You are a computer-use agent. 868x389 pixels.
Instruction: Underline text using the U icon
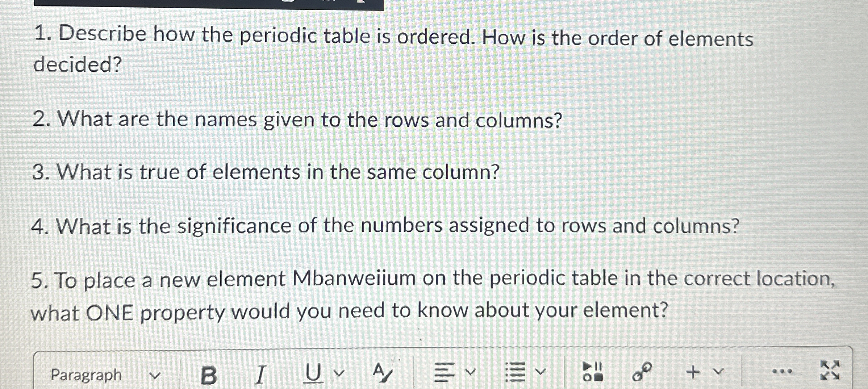(x=313, y=373)
